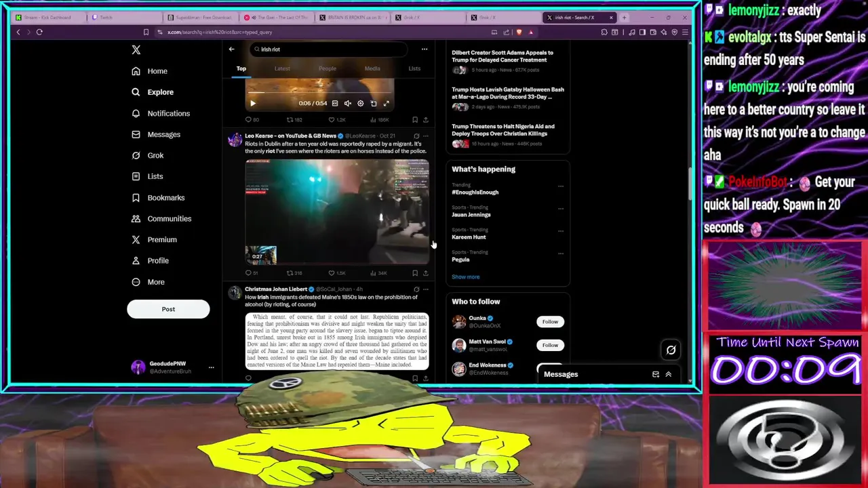Open Grok action on Leo Kearse post

coord(416,136)
